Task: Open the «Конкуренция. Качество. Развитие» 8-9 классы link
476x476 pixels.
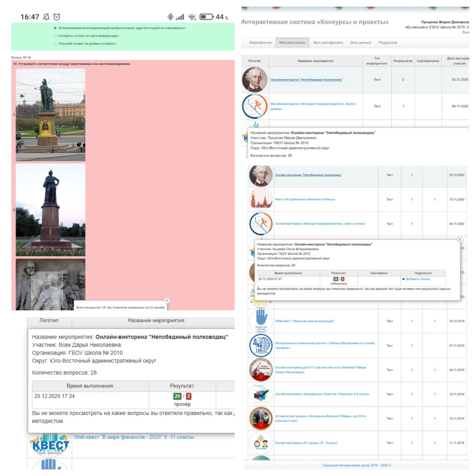Action: coord(322,394)
